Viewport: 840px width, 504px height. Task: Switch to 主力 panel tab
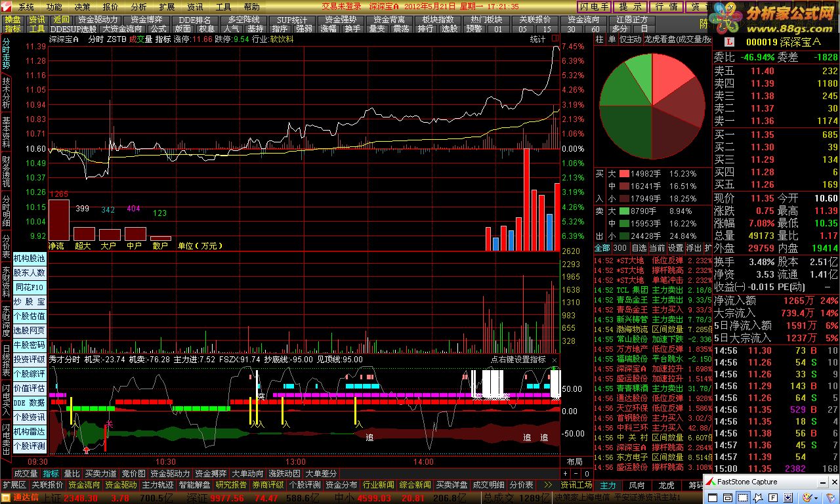point(608,486)
